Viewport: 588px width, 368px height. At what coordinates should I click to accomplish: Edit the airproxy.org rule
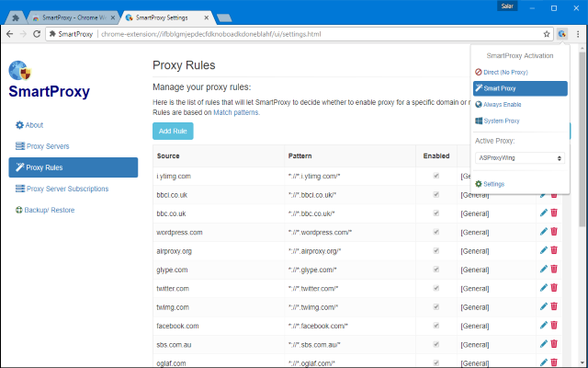click(x=543, y=250)
